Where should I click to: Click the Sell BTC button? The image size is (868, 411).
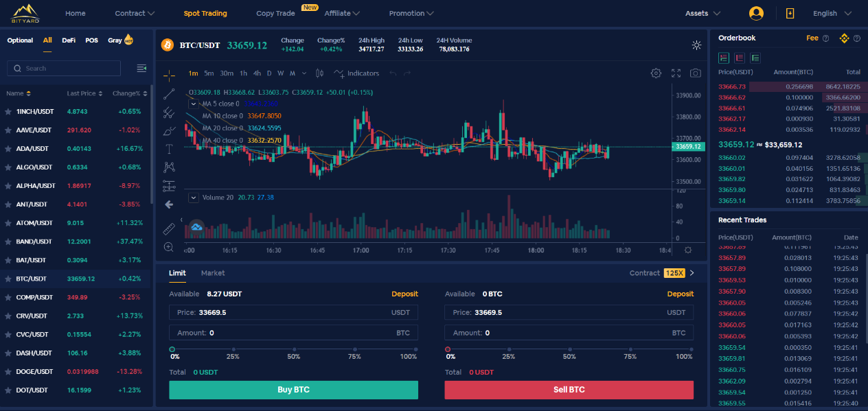(569, 390)
